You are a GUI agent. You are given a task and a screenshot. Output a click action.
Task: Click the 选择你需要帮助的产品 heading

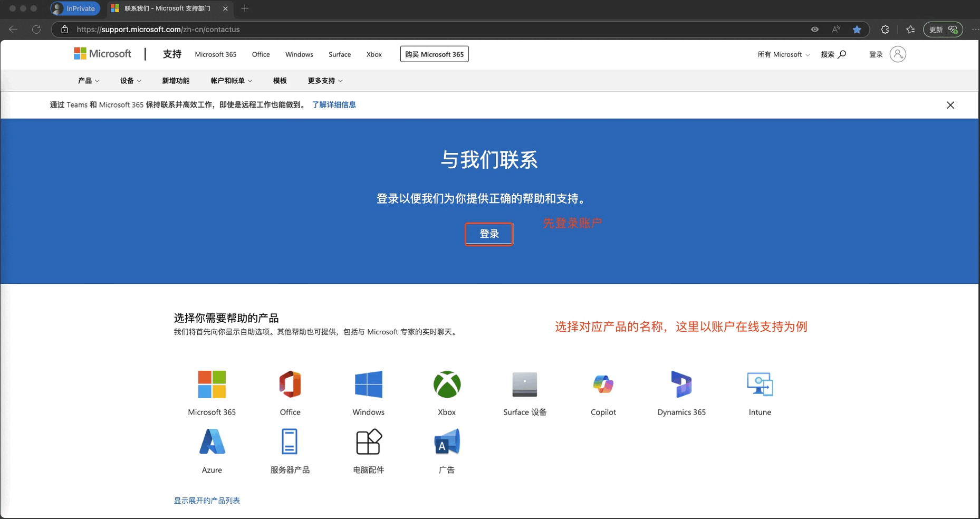(226, 318)
